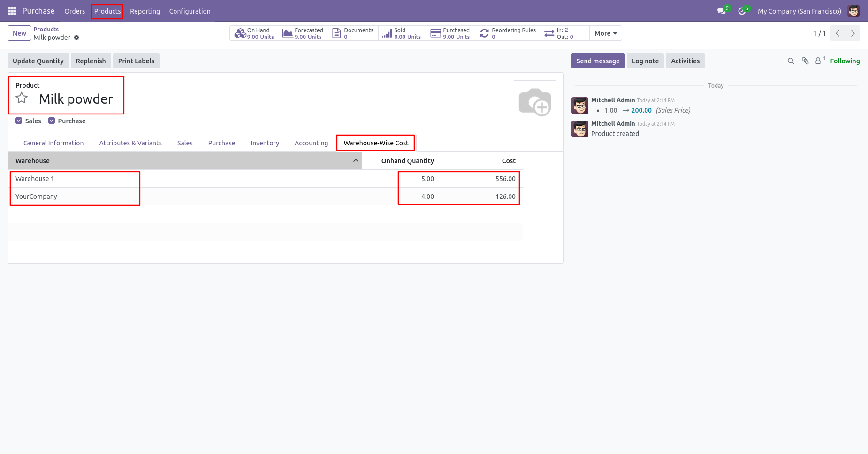Open Documents stat button
Image resolution: width=868 pixels, height=454 pixels.
coord(353,33)
